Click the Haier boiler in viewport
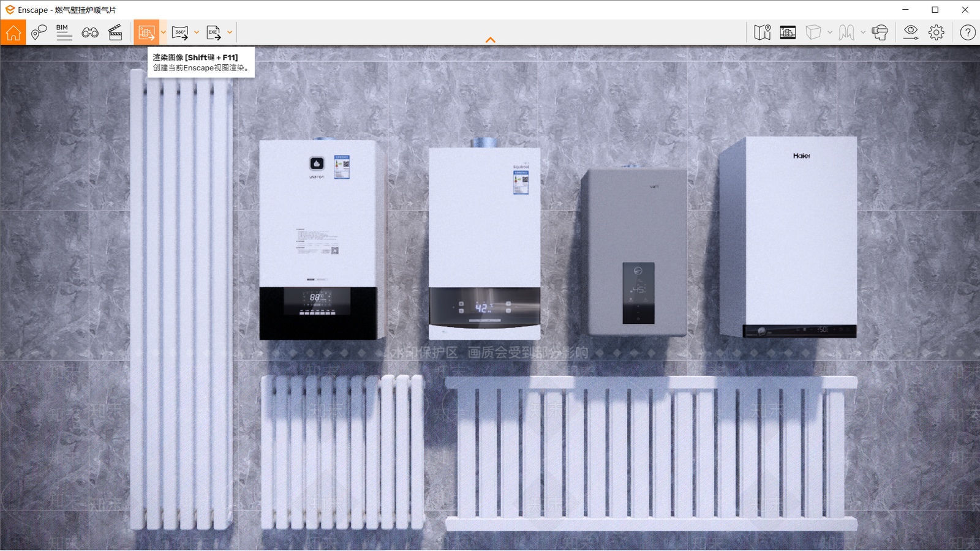This screenshot has width=980, height=551. (788, 237)
